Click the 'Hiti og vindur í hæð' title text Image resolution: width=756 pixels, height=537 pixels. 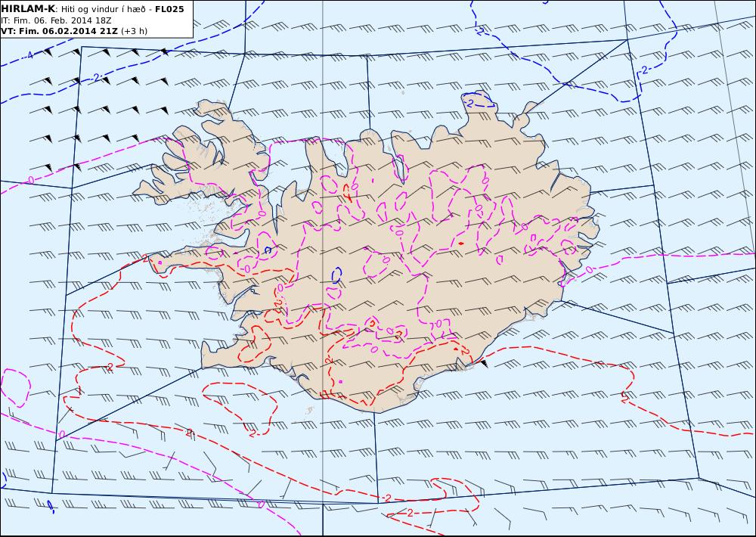pyautogui.click(x=103, y=9)
